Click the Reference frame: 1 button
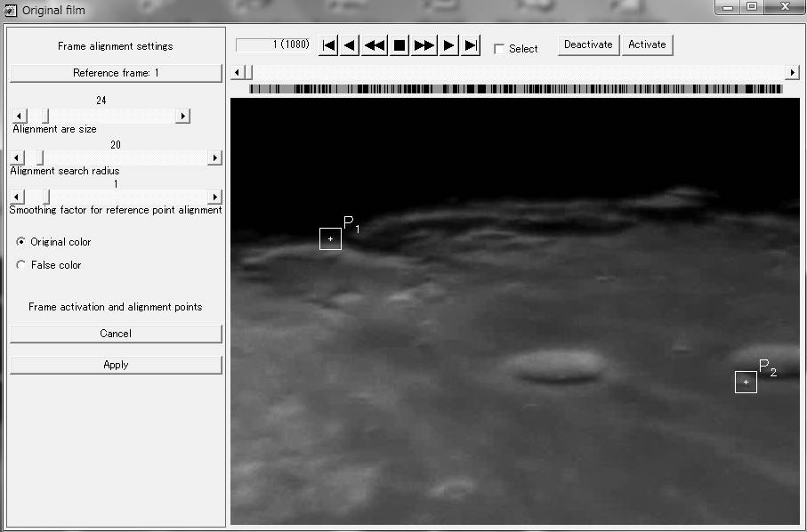The image size is (807, 532). [116, 73]
